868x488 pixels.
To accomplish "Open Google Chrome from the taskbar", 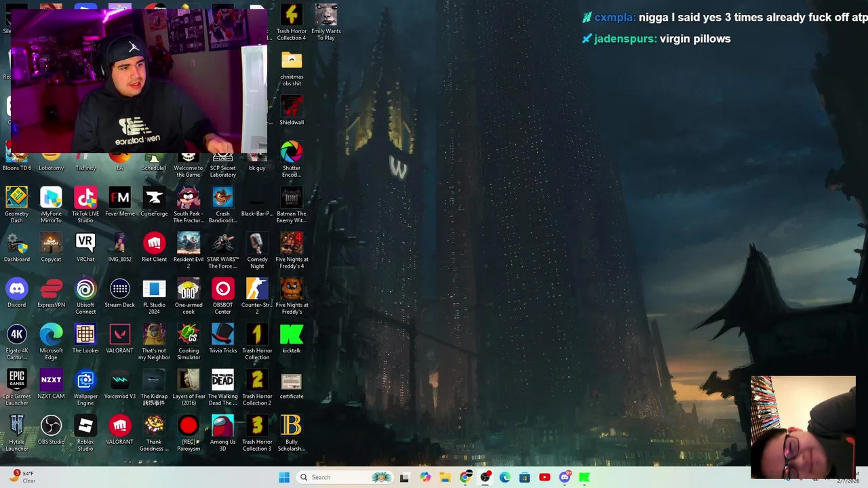I will click(465, 477).
